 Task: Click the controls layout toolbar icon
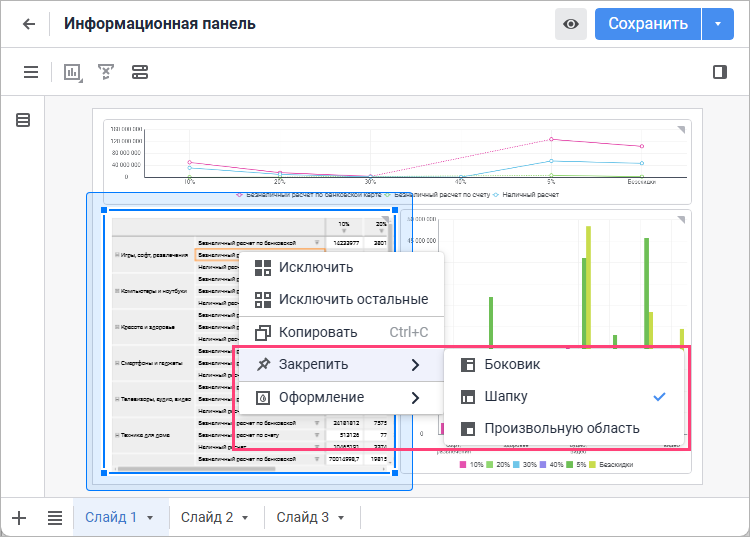coord(140,72)
